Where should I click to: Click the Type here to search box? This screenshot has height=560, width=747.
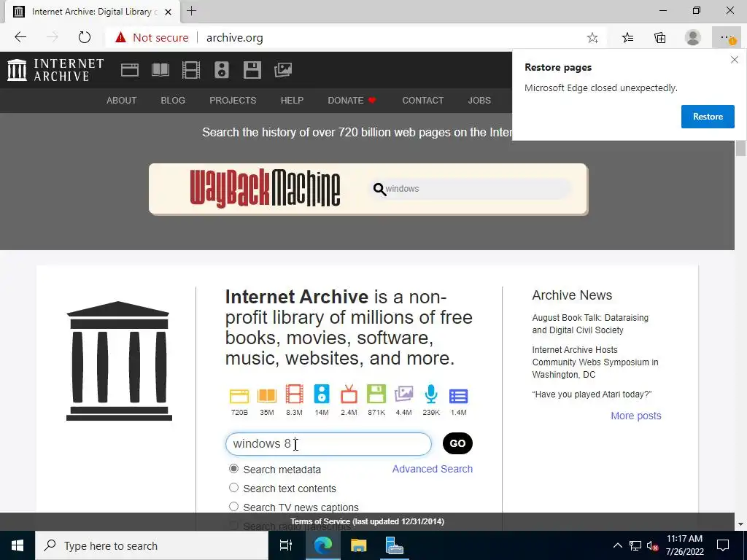click(152, 545)
